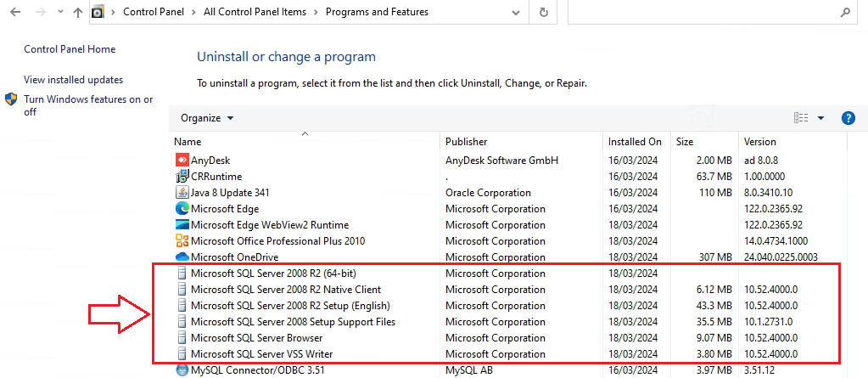Image resolution: width=868 pixels, height=378 pixels.
Task: Click the AnyDesk program icon
Action: pos(182,161)
